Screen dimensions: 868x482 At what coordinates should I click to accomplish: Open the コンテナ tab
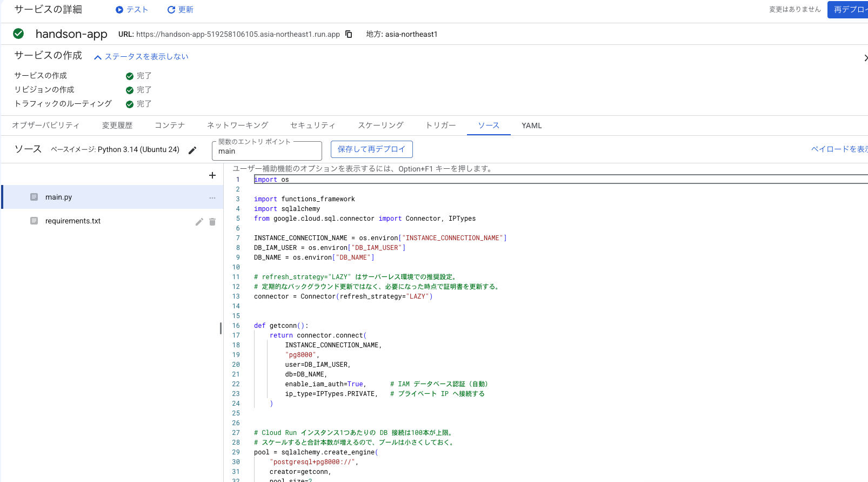[170, 125]
